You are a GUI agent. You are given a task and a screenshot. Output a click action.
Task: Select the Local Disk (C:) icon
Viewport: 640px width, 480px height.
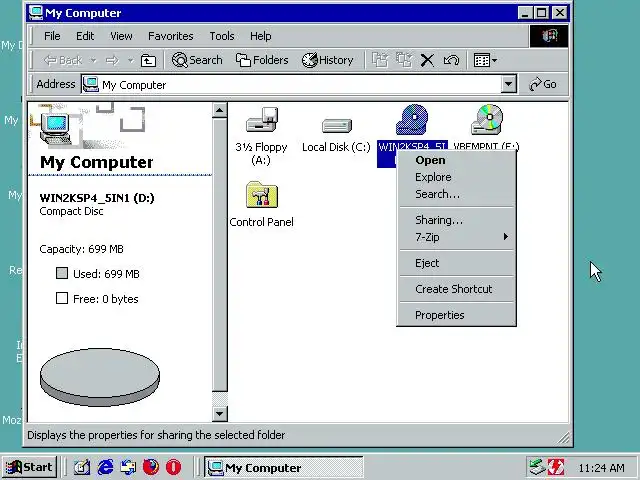tap(336, 126)
